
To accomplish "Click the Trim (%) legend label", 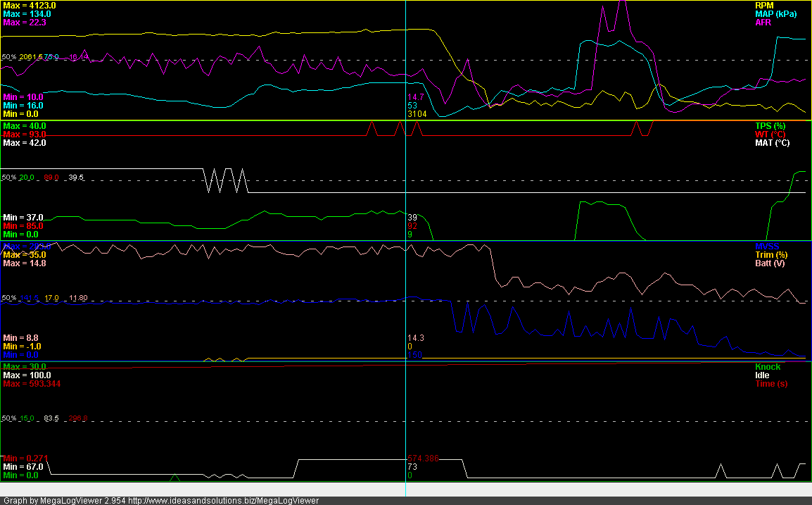I will 771,254.
